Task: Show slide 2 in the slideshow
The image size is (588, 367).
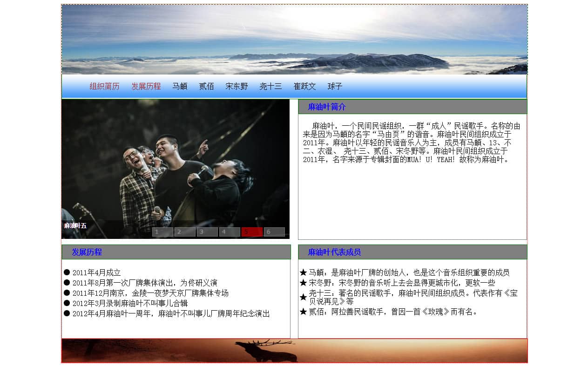Action: (x=185, y=232)
